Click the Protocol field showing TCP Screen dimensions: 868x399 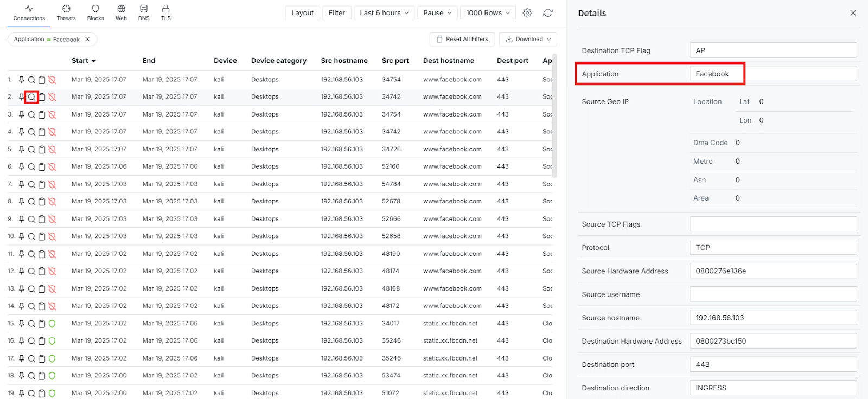point(773,247)
